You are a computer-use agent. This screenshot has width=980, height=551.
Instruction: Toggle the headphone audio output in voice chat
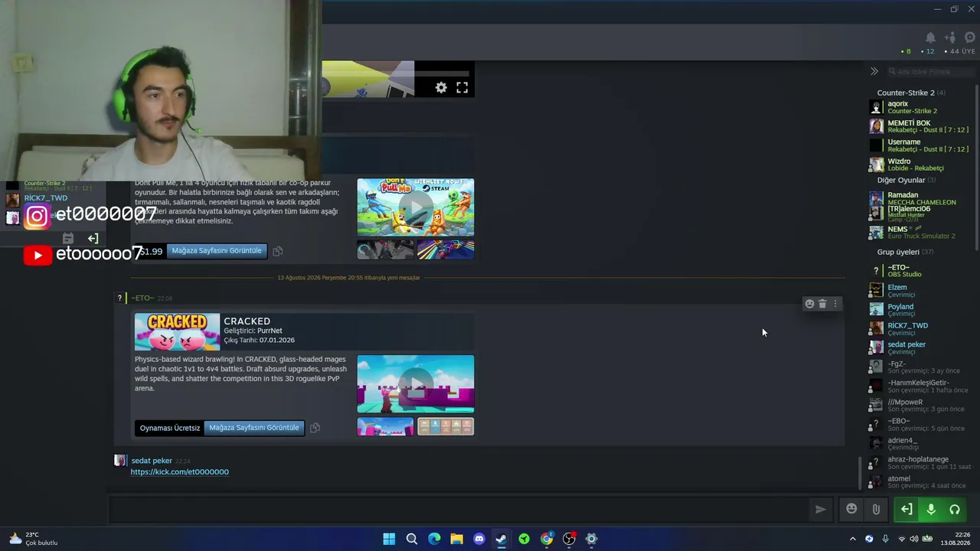[955, 510]
